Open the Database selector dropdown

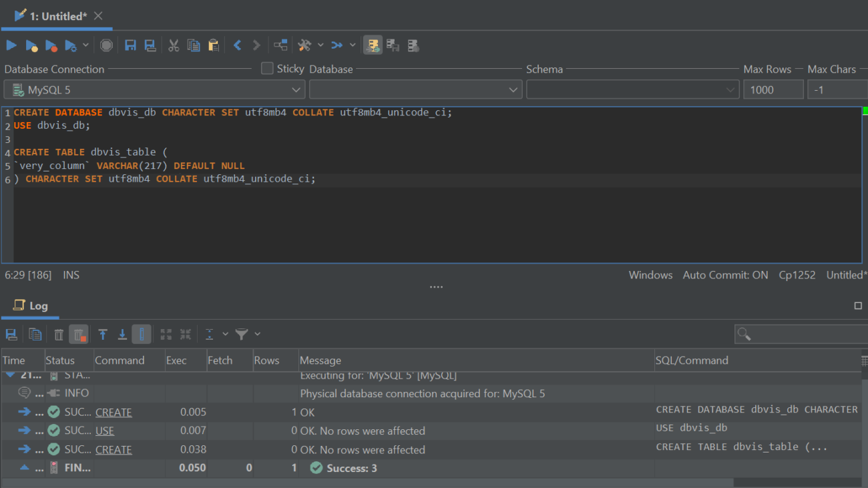[x=513, y=89]
